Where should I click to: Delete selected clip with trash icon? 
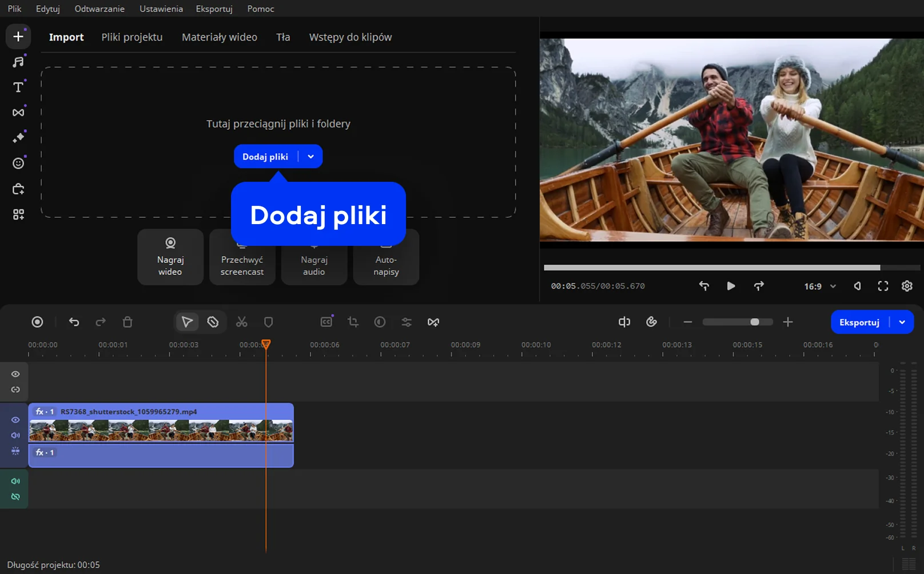128,322
